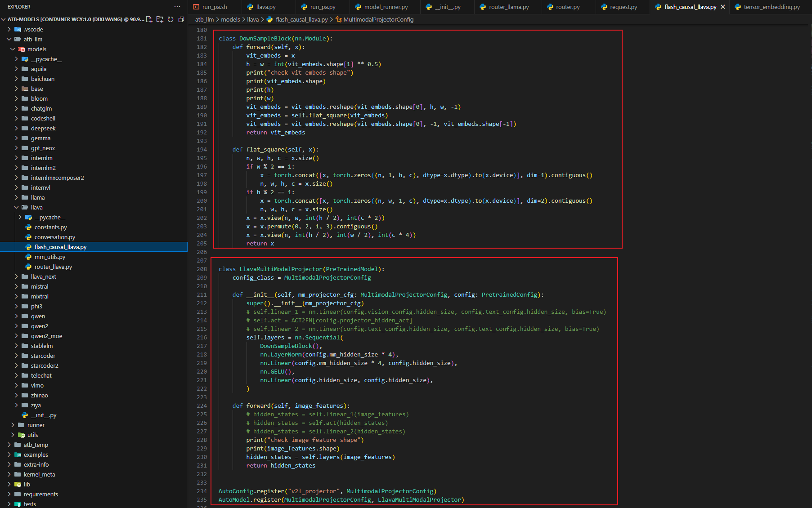Select the extra-info folder row

94,464
